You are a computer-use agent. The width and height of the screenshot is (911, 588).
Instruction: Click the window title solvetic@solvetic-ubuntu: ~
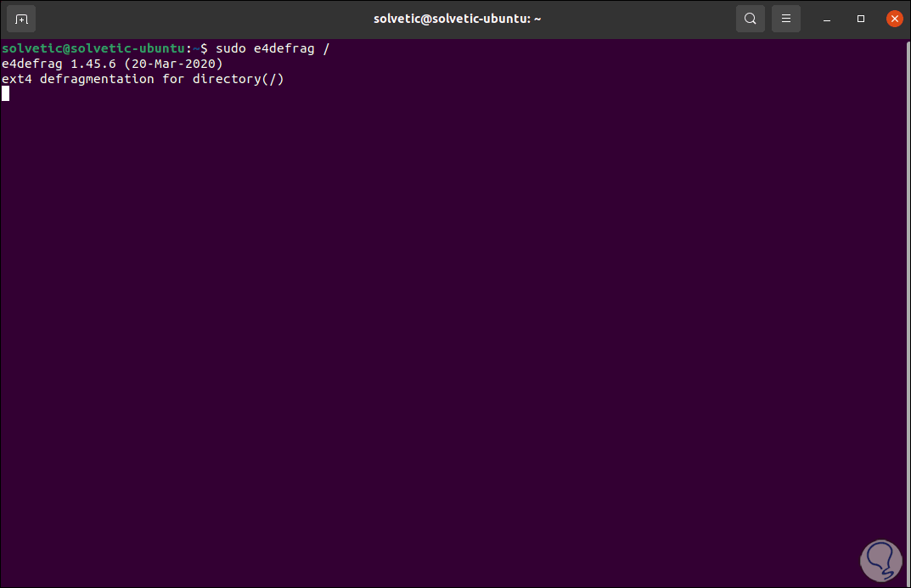click(x=458, y=20)
